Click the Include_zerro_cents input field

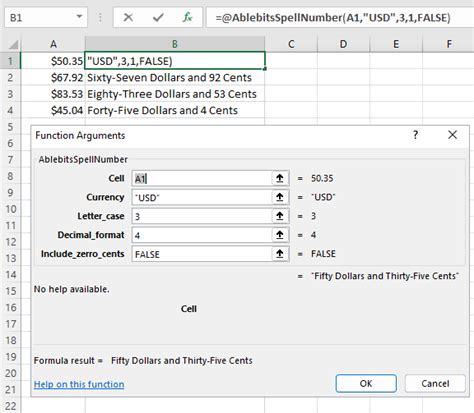click(202, 254)
